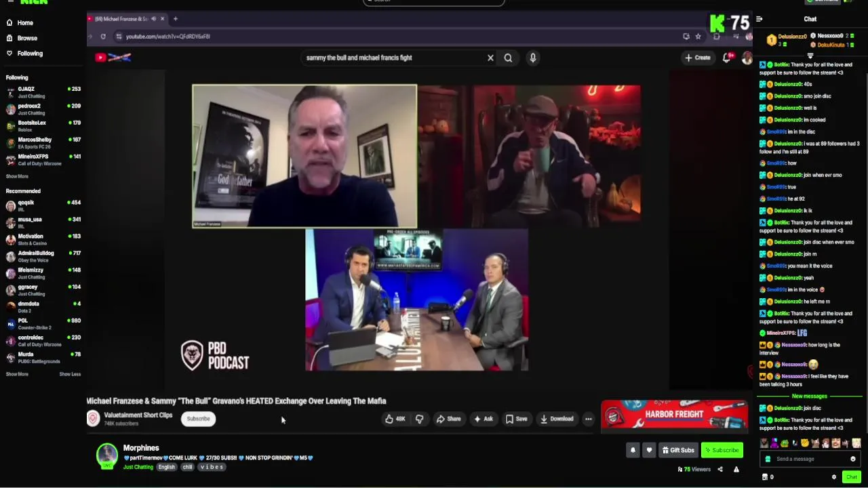Open YouTube notifications bell

click(x=727, y=58)
